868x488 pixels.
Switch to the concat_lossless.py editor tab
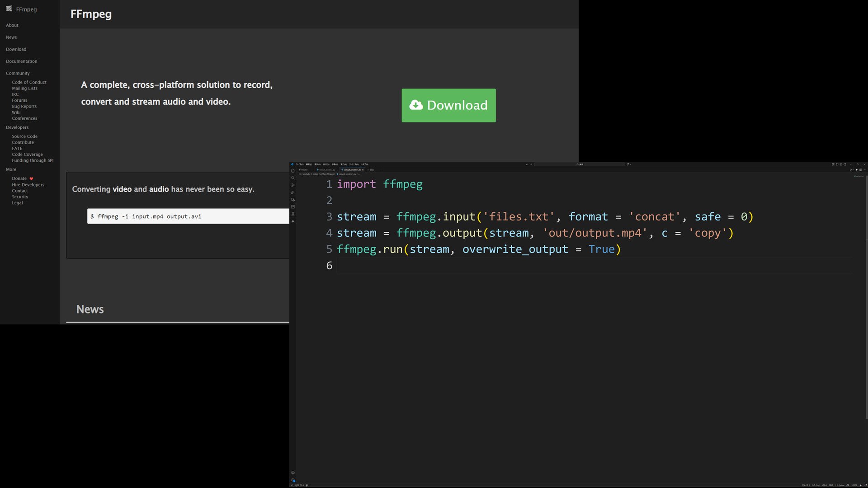pos(326,170)
